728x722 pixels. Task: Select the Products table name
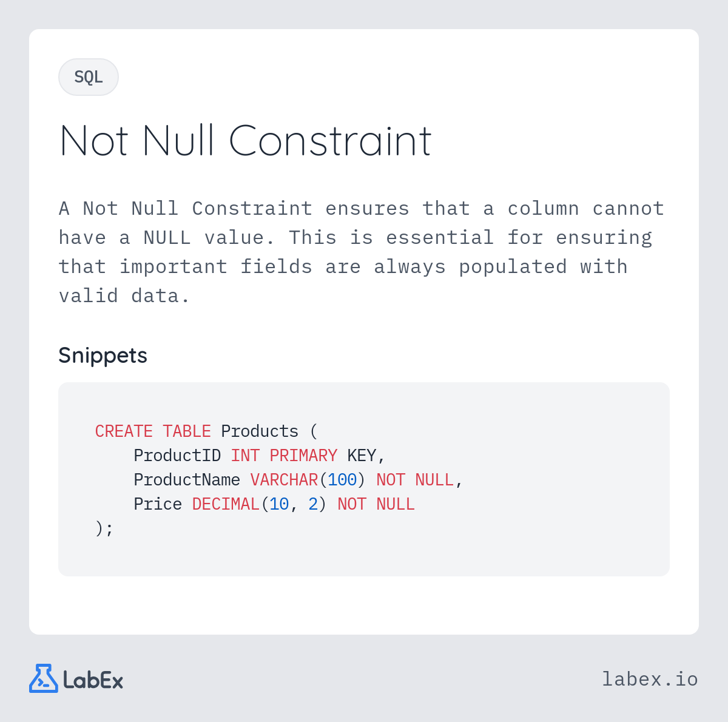(x=260, y=431)
